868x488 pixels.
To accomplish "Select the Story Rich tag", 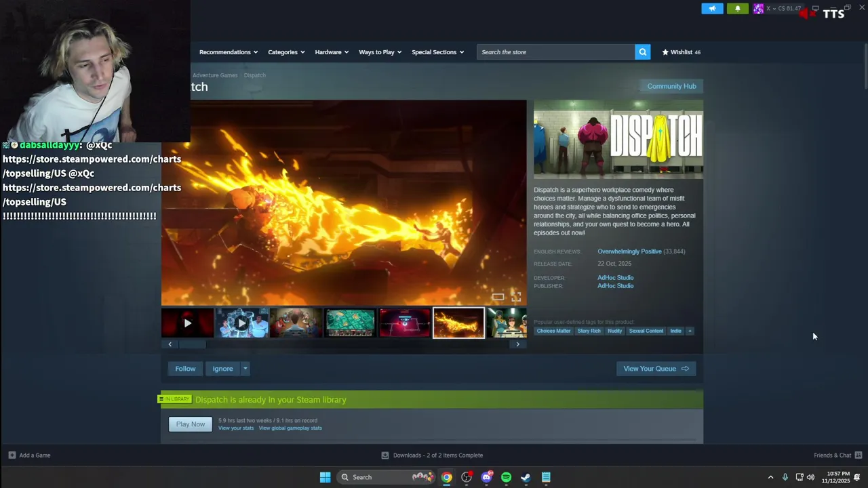I will click(589, 331).
